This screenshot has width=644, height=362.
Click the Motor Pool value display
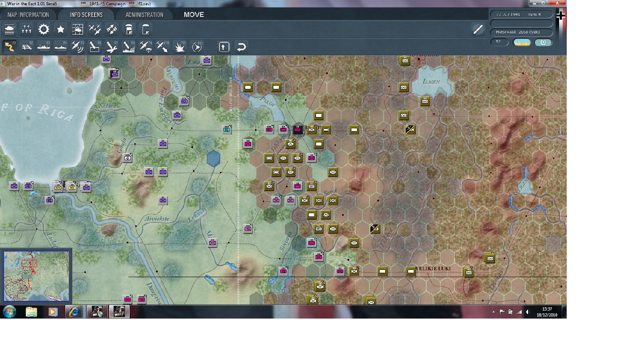click(521, 32)
